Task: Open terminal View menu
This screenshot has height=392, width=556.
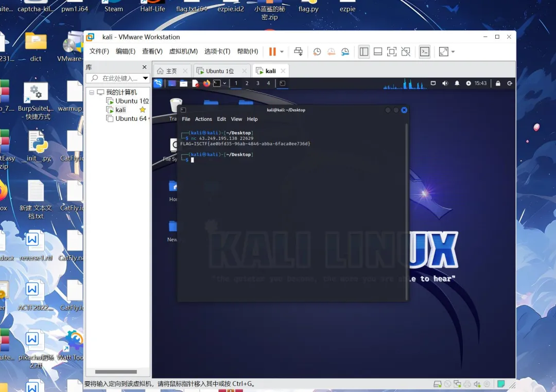Action: click(236, 119)
